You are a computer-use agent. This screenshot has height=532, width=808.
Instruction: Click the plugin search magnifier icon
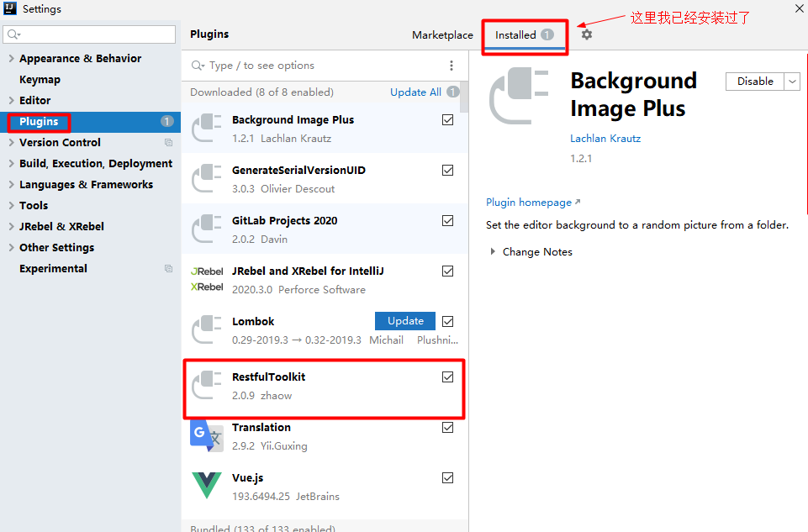pos(198,66)
